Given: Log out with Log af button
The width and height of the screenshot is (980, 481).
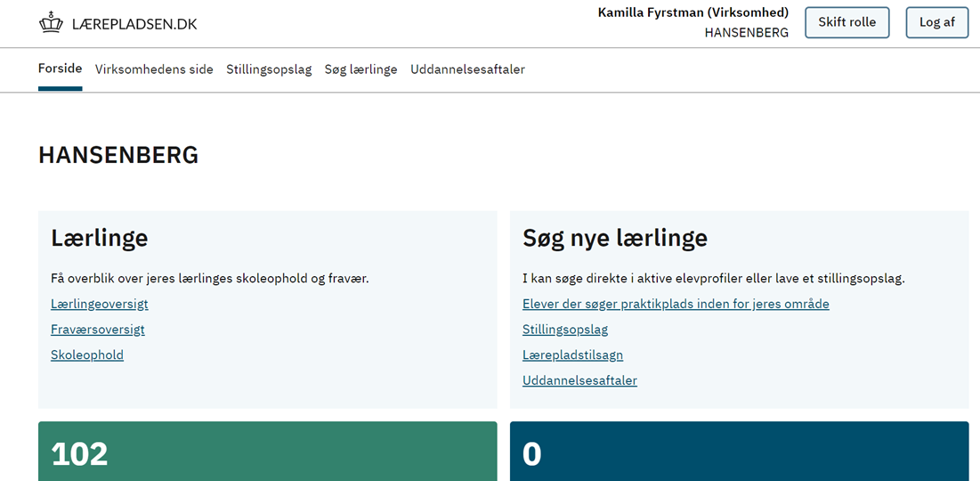Looking at the screenshot, I should click(937, 22).
